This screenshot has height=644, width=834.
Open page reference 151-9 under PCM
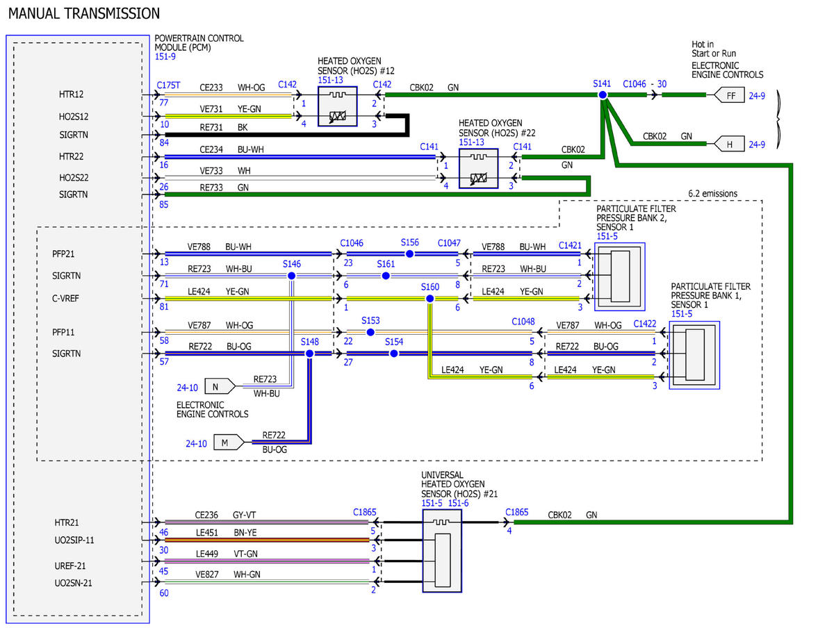(165, 58)
